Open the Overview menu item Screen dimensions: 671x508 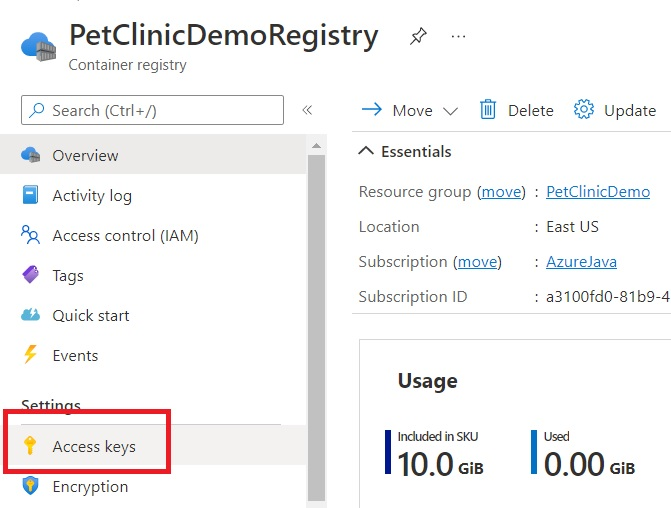pos(153,154)
